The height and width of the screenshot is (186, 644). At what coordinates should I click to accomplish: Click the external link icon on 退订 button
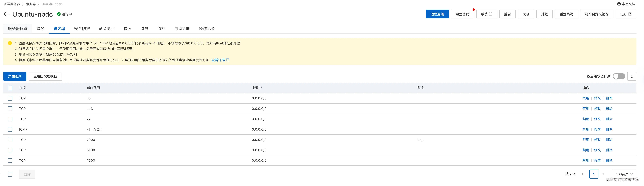pos(630,14)
